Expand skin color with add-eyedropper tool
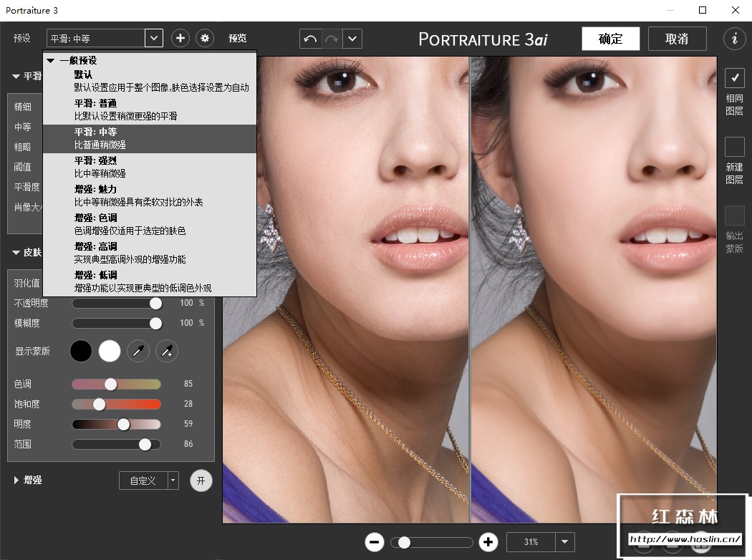This screenshot has width=752, height=560. click(167, 352)
